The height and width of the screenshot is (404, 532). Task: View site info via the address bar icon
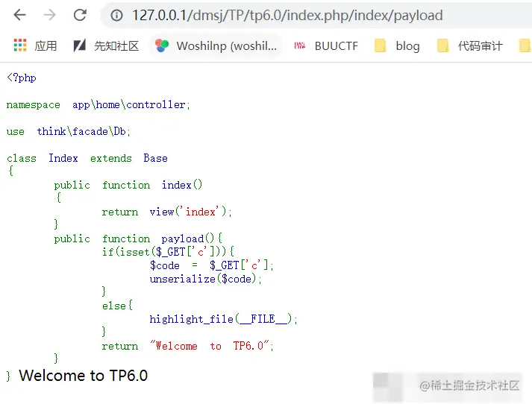[116, 15]
